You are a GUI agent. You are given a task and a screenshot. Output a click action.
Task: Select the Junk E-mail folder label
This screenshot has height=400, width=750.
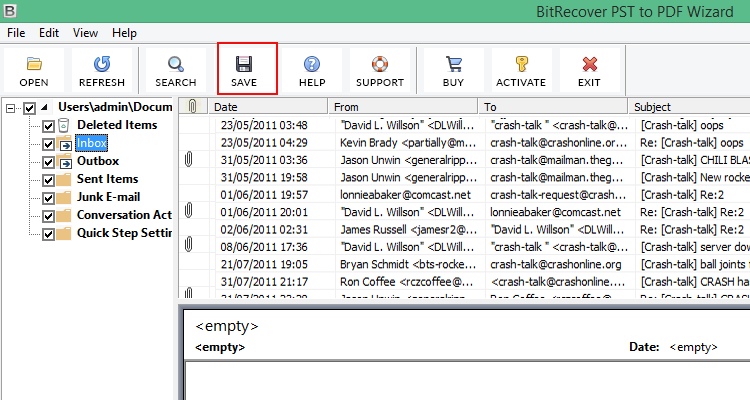tap(109, 197)
